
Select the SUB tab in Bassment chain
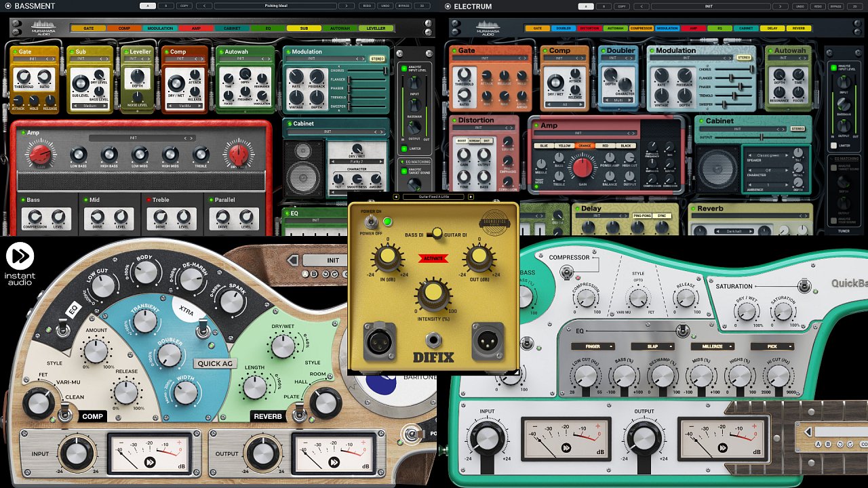pos(304,28)
